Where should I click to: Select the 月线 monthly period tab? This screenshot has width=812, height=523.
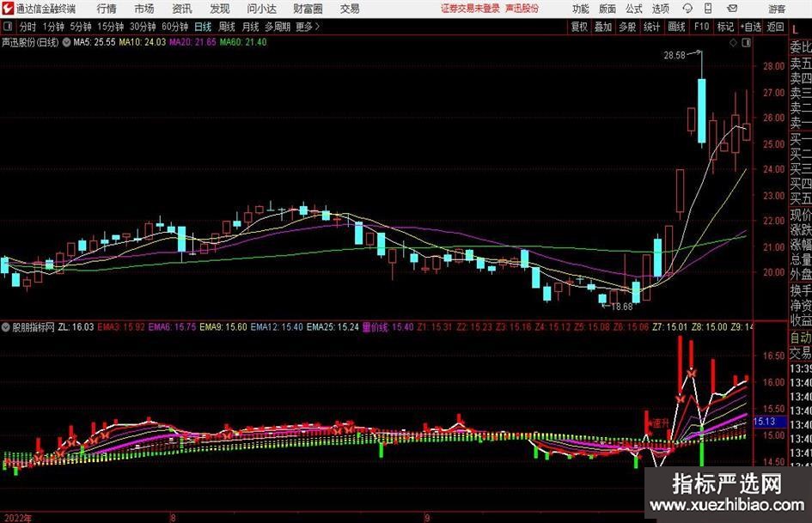251,27
